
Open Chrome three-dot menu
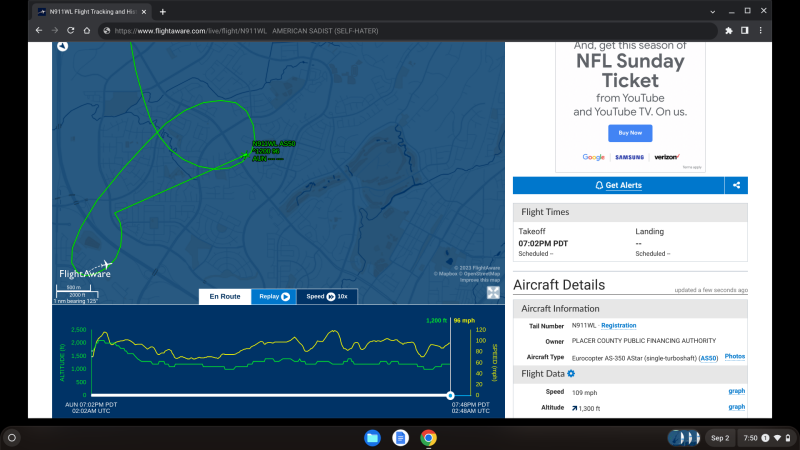761,30
